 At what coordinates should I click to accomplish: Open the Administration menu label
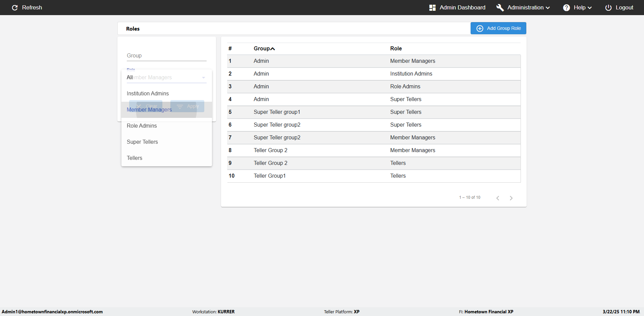(x=525, y=7)
